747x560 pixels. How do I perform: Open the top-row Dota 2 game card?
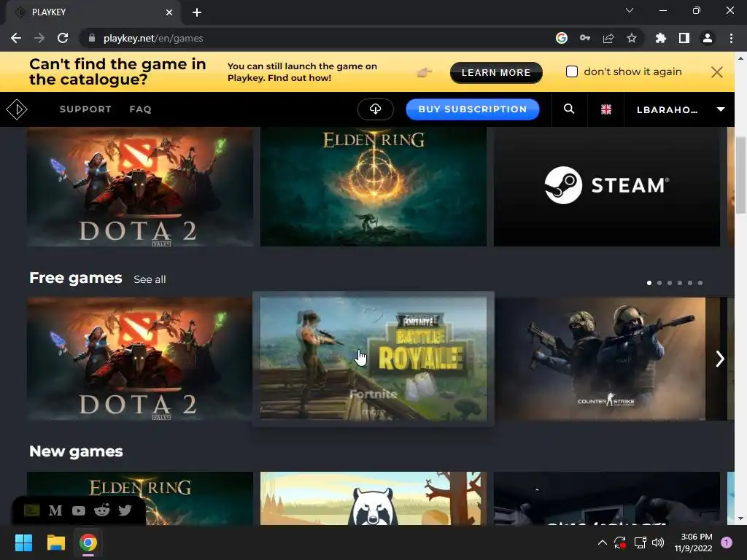[x=140, y=187]
